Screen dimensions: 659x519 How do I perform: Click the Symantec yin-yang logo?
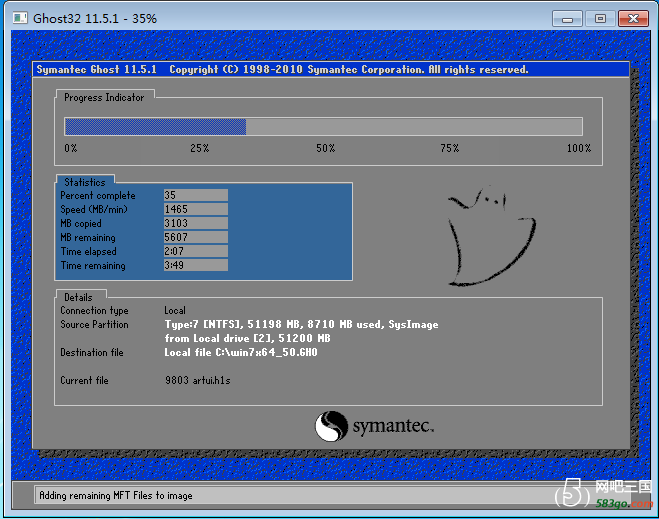(331, 426)
